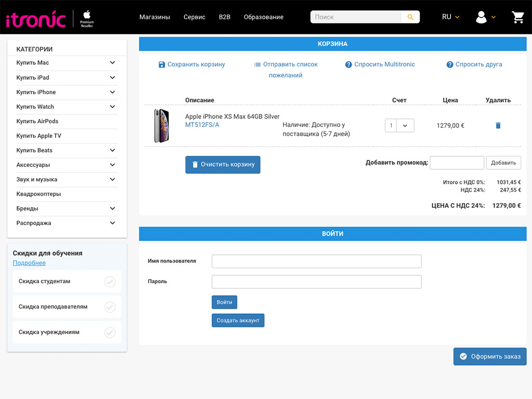
Task: Click question icon beside Спросить Multitronic
Action: 349,64
